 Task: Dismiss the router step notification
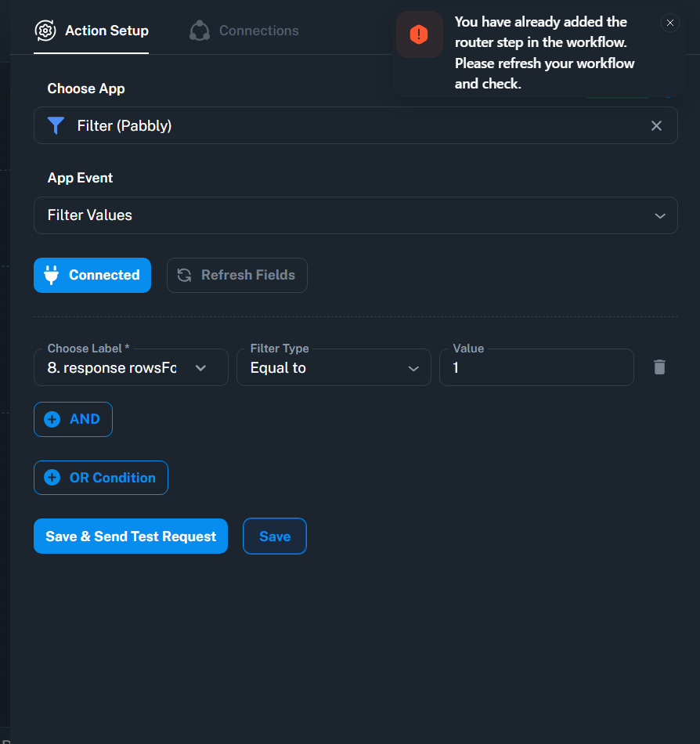tap(669, 23)
